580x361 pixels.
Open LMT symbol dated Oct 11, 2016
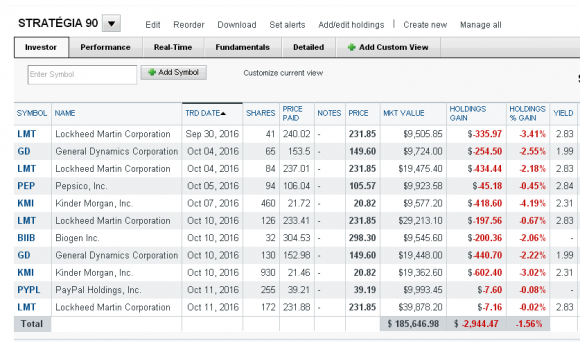[x=27, y=307]
